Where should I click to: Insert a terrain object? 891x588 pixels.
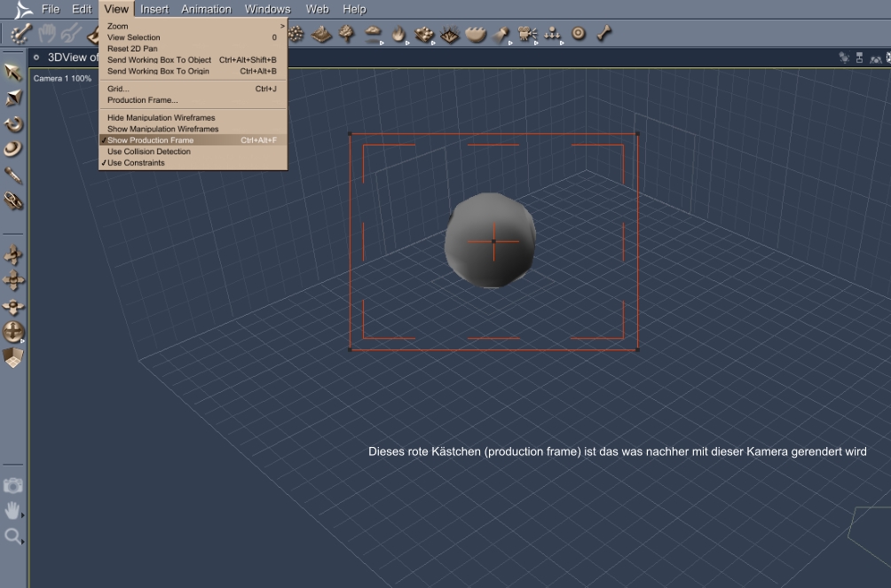pyautogui.click(x=321, y=34)
